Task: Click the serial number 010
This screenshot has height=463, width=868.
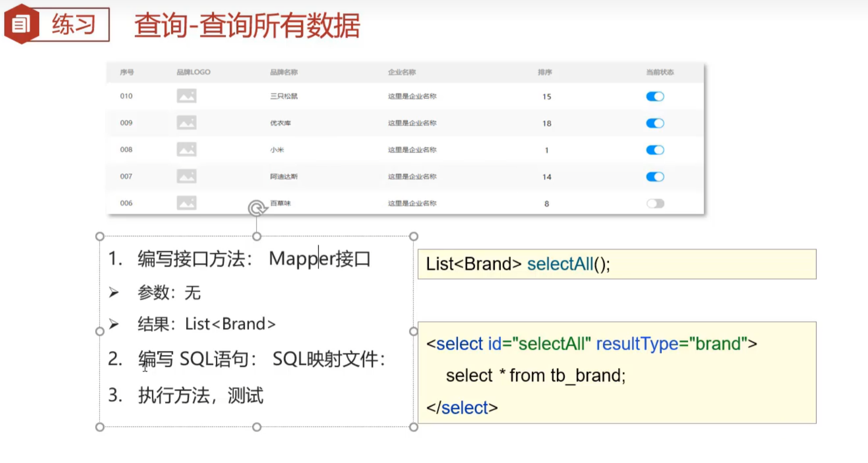Action: pyautogui.click(x=126, y=96)
